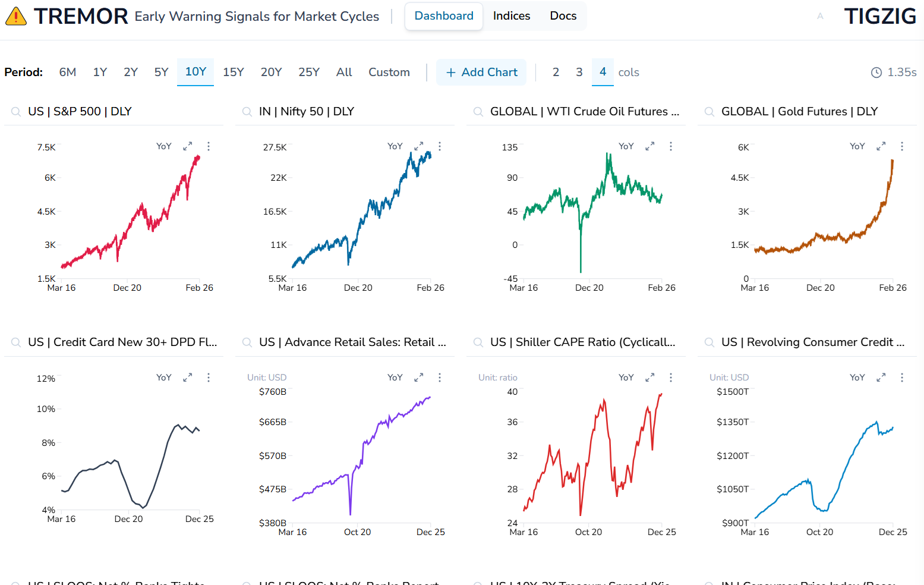Click the GLOBAL | Gold Futures | DLY title
This screenshot has width=924, height=585.
tap(799, 112)
